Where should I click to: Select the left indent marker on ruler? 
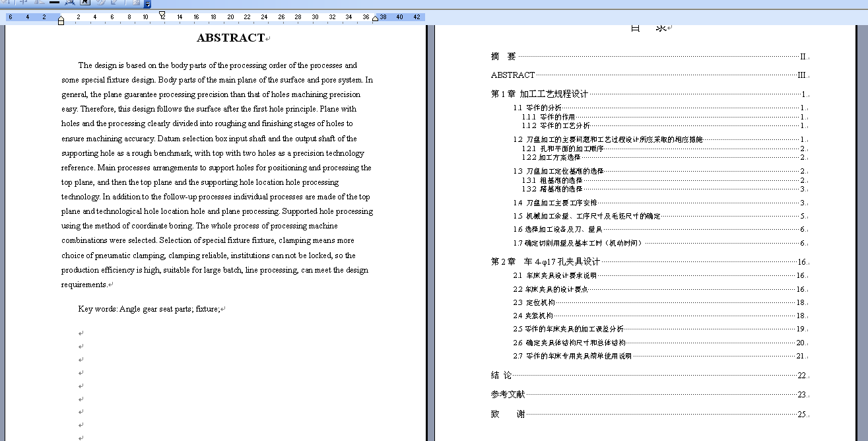(x=61, y=21)
